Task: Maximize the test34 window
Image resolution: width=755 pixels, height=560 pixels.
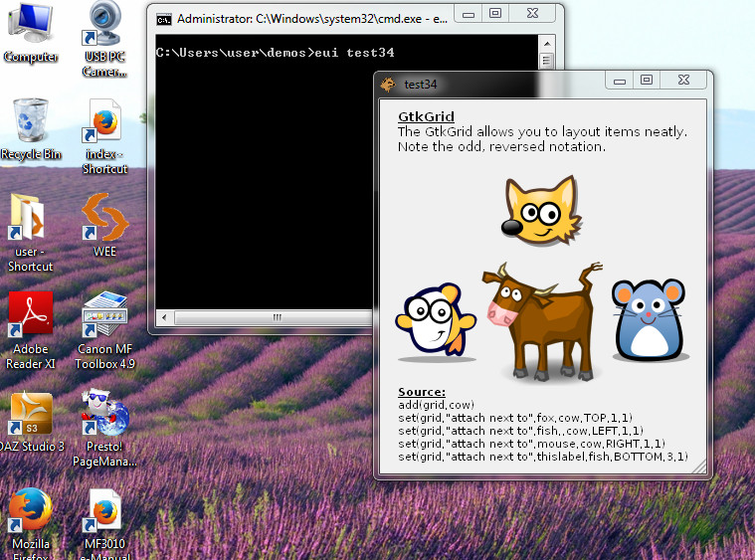Action: click(647, 82)
